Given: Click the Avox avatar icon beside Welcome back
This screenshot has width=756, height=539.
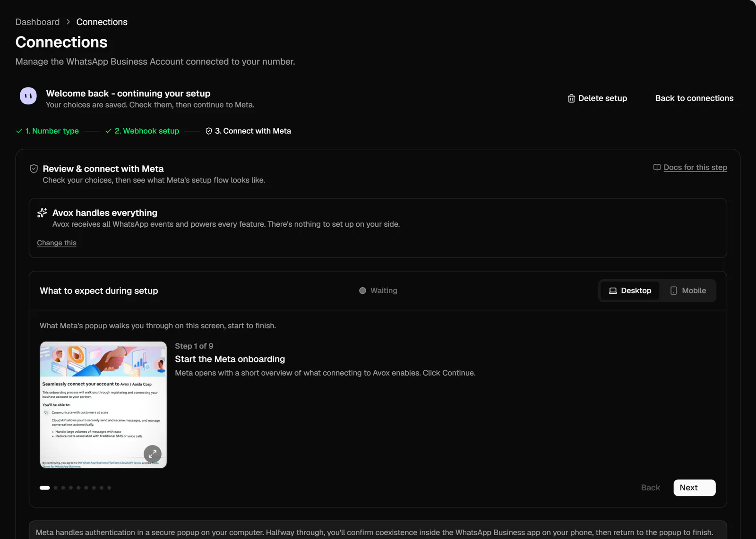Looking at the screenshot, I should pyautogui.click(x=28, y=96).
